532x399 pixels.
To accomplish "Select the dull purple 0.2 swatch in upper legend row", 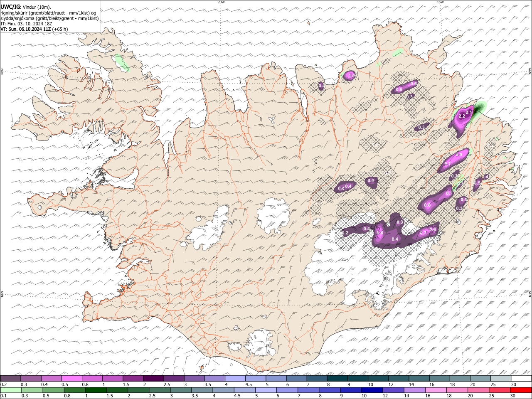I will (x=11, y=379).
